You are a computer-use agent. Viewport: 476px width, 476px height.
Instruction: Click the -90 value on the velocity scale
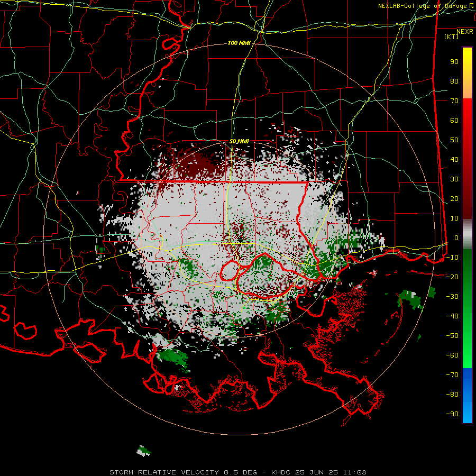(452, 414)
